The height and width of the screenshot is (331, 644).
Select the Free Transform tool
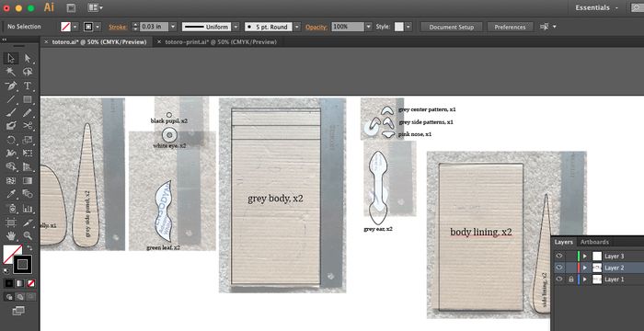pos(28,154)
